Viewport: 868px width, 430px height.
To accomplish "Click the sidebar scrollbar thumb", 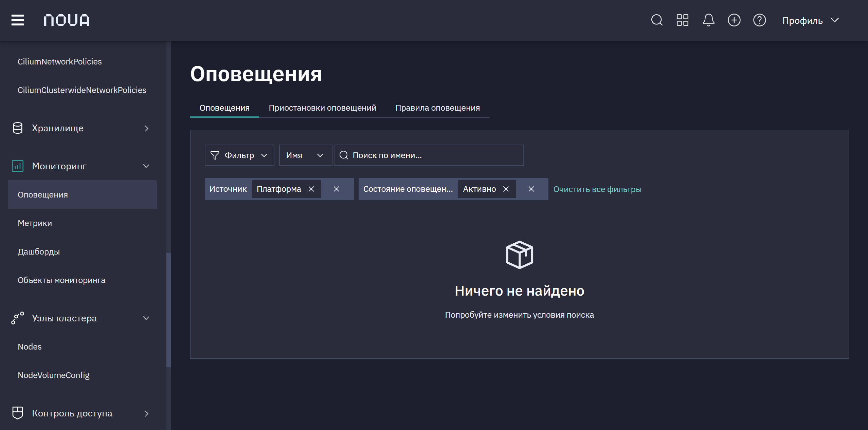I will click(168, 310).
